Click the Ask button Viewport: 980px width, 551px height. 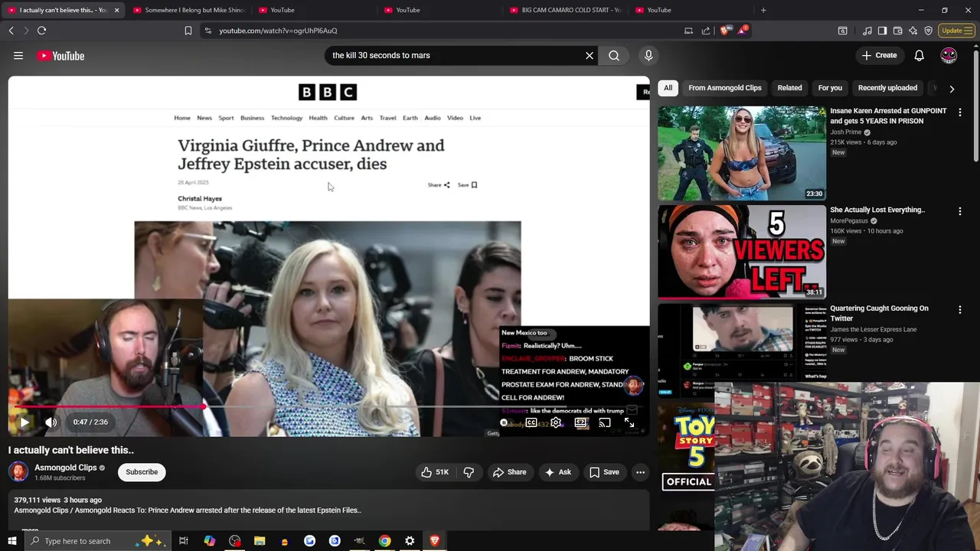click(x=557, y=472)
